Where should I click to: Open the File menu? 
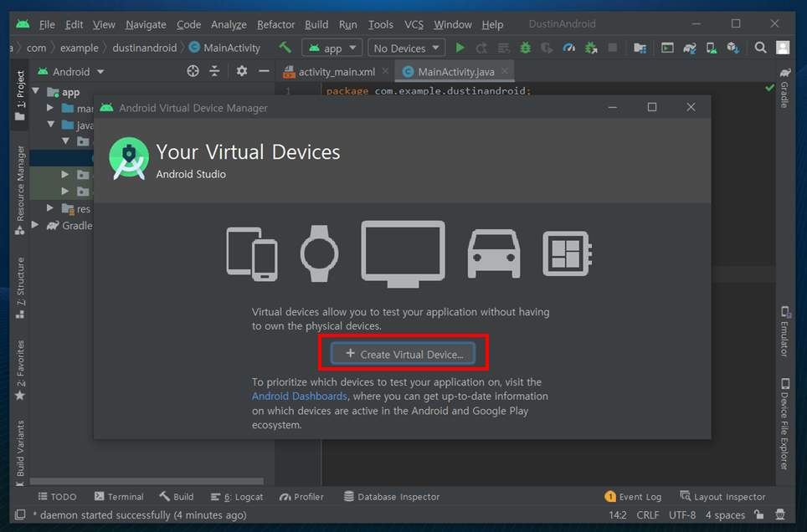(47, 24)
